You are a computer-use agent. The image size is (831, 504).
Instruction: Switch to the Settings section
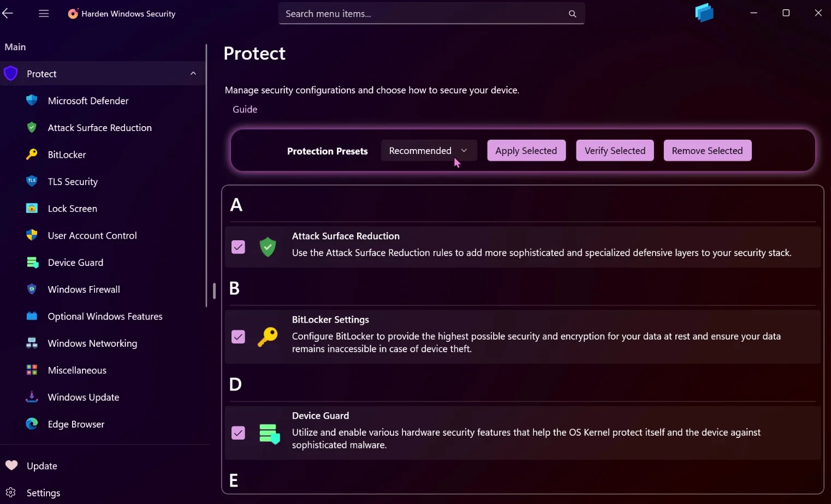tap(43, 492)
